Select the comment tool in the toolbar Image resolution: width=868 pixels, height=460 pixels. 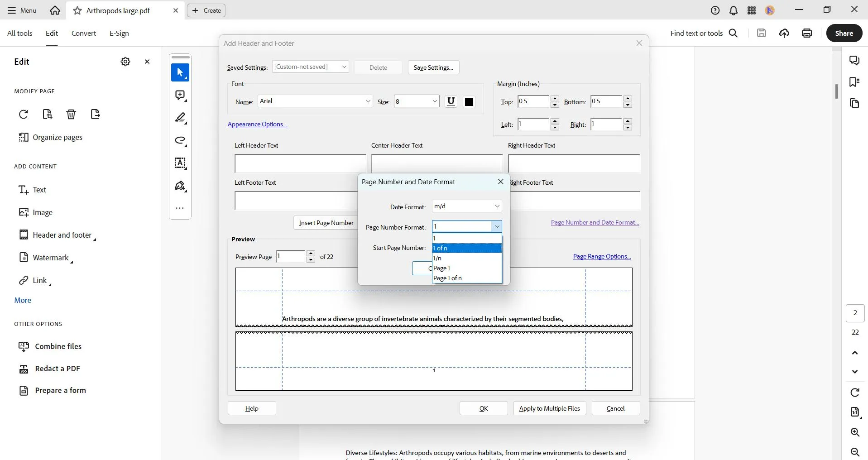180,95
